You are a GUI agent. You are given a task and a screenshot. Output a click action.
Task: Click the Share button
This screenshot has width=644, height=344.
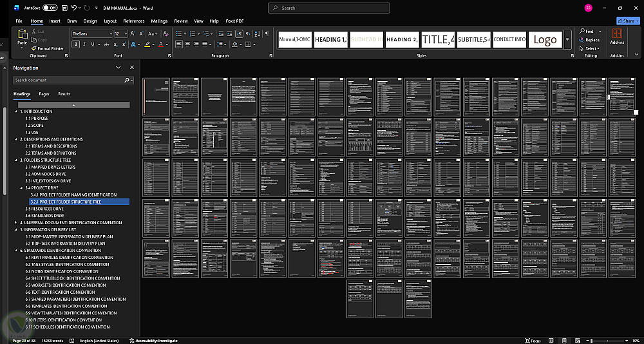(x=628, y=21)
